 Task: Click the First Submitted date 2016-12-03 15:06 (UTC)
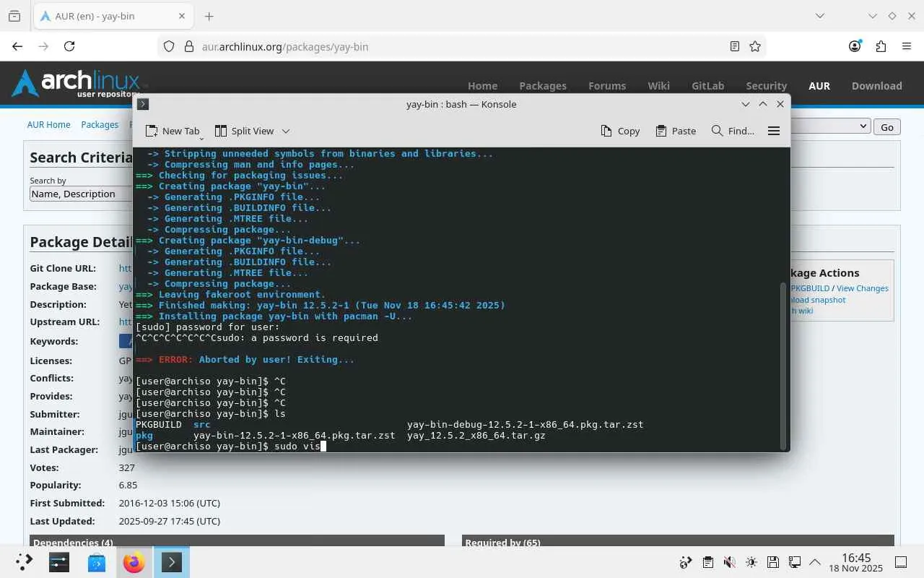(x=170, y=503)
